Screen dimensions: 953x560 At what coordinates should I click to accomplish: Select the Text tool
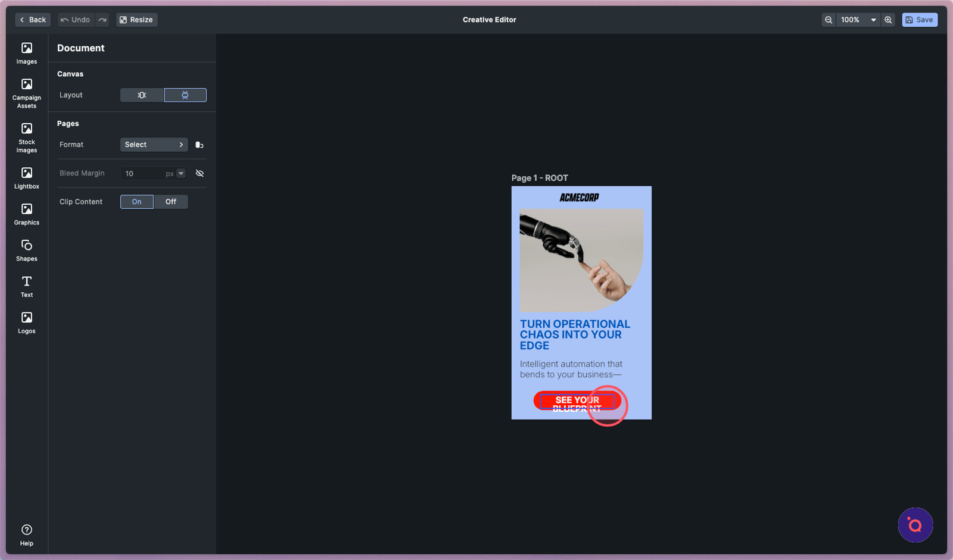click(27, 286)
